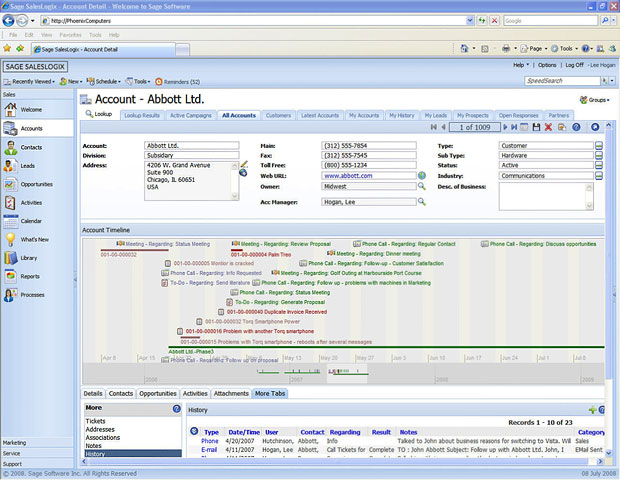Viewport: 620px width, 480px height.
Task: Add a history record with the green plus
Action: point(592,410)
